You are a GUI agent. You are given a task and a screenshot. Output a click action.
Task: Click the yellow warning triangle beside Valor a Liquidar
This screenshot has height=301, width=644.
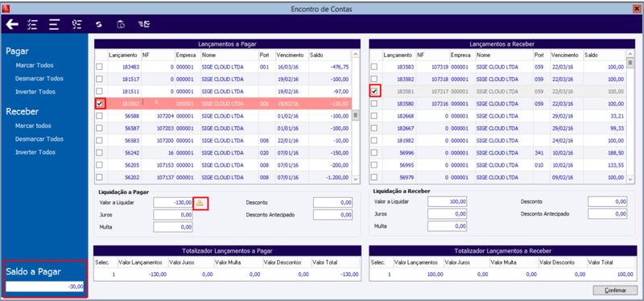tap(199, 203)
